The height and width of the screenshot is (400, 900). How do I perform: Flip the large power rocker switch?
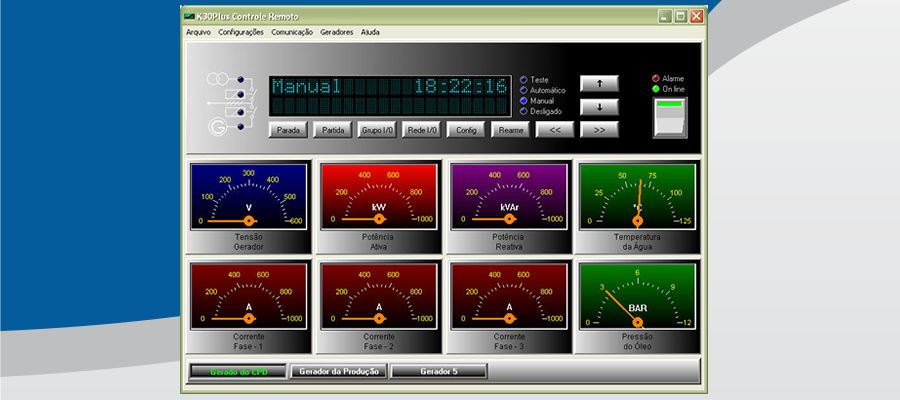pos(672,117)
